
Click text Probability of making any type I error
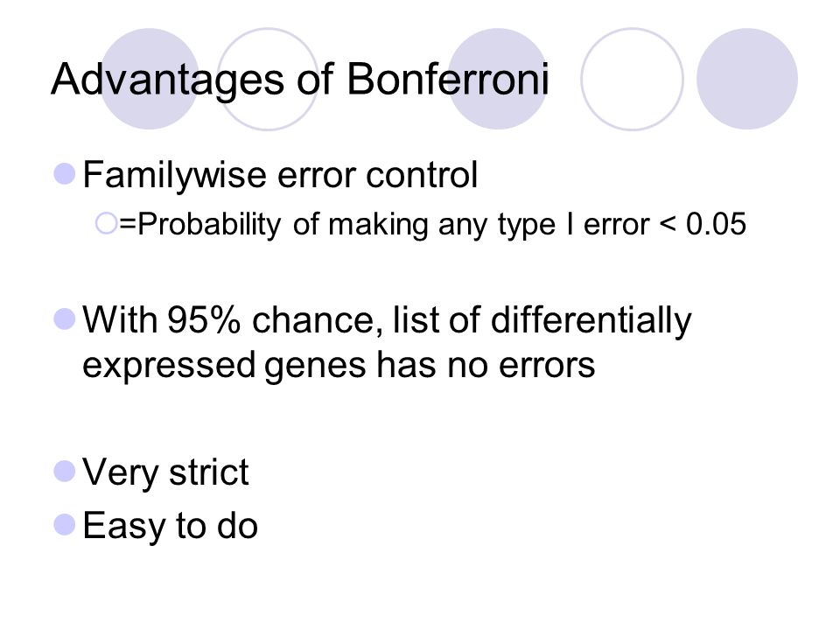393,225
